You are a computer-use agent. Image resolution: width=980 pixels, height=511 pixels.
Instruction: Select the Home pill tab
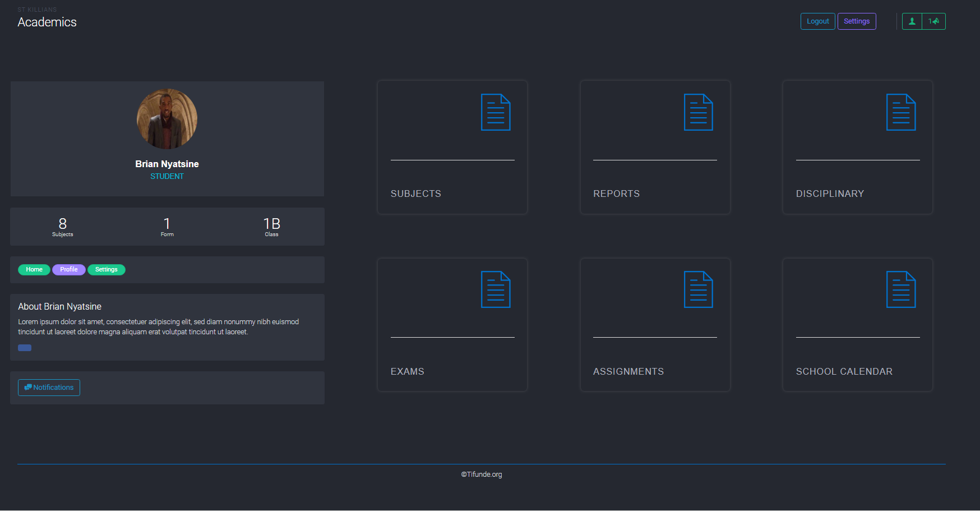tap(34, 270)
